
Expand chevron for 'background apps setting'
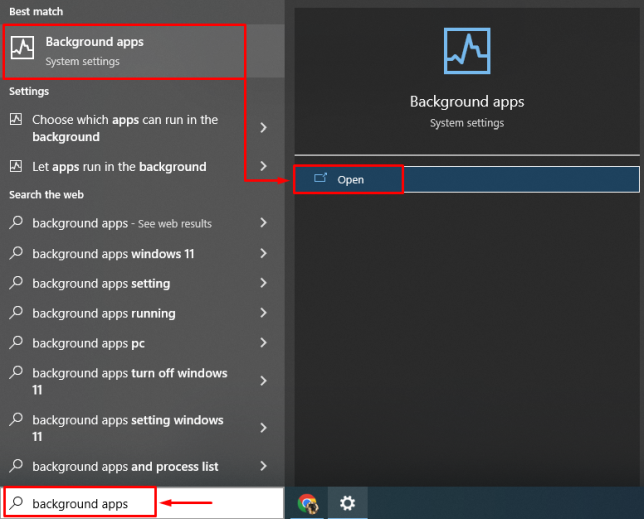point(263,283)
